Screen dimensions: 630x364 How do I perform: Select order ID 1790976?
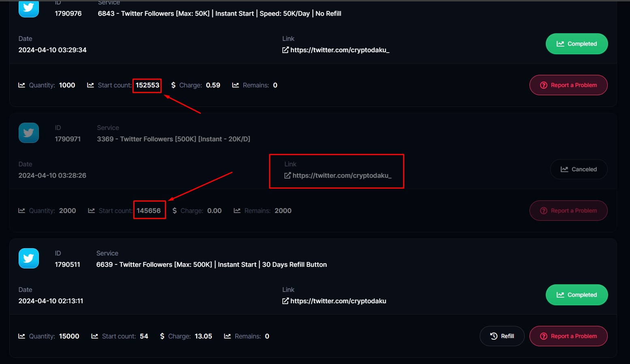click(x=68, y=13)
